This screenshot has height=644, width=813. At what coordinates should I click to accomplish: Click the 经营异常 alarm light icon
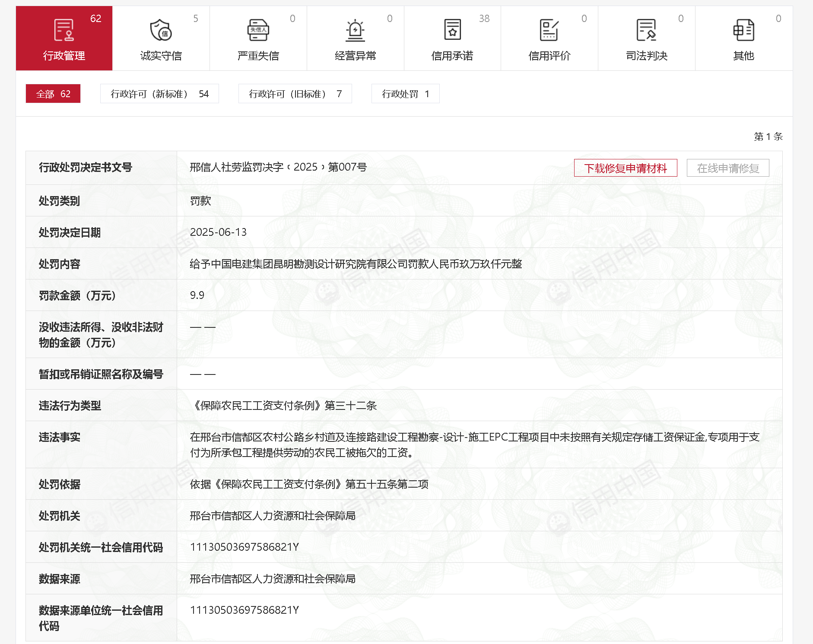tap(355, 30)
